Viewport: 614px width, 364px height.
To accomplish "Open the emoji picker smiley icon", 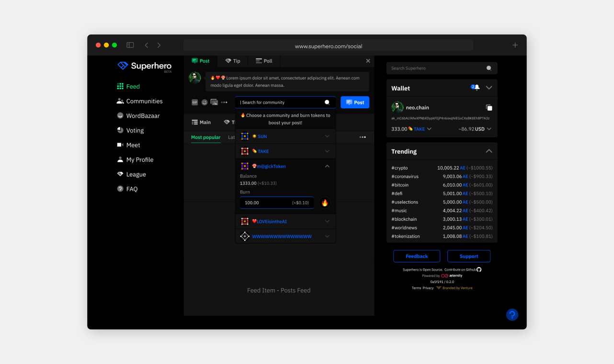I will tap(205, 102).
